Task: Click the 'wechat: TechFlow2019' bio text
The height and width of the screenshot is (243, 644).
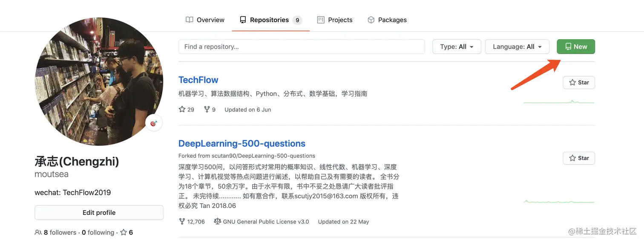Action: pyautogui.click(x=73, y=192)
